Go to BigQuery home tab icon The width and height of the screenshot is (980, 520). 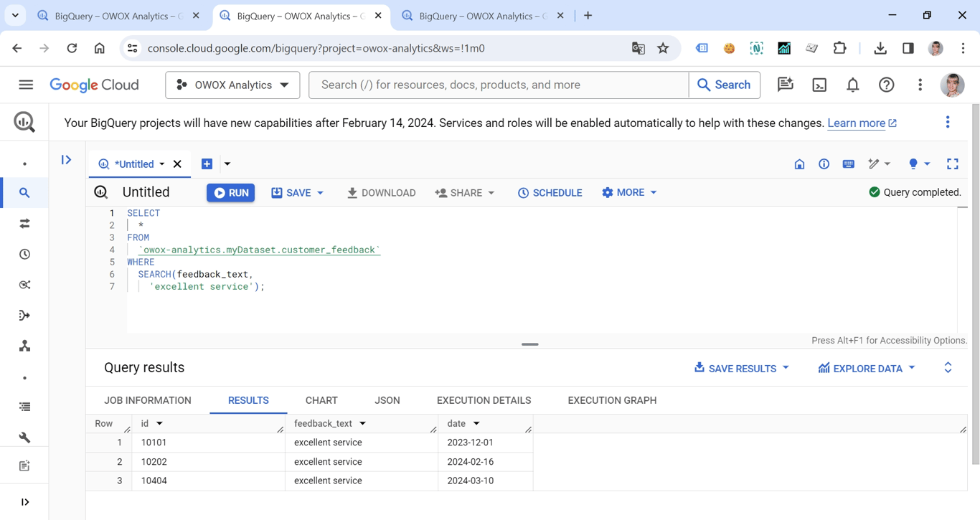click(x=799, y=164)
